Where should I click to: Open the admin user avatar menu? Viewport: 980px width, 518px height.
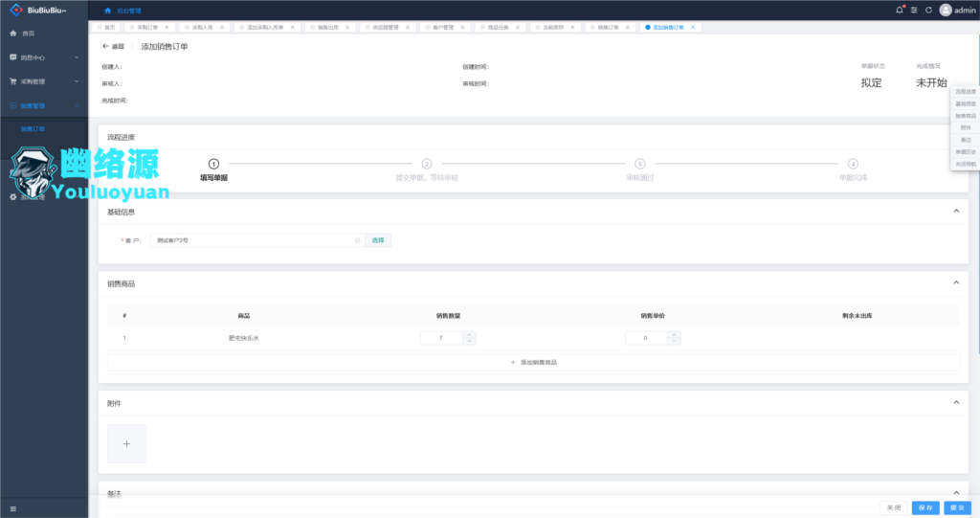[x=946, y=10]
